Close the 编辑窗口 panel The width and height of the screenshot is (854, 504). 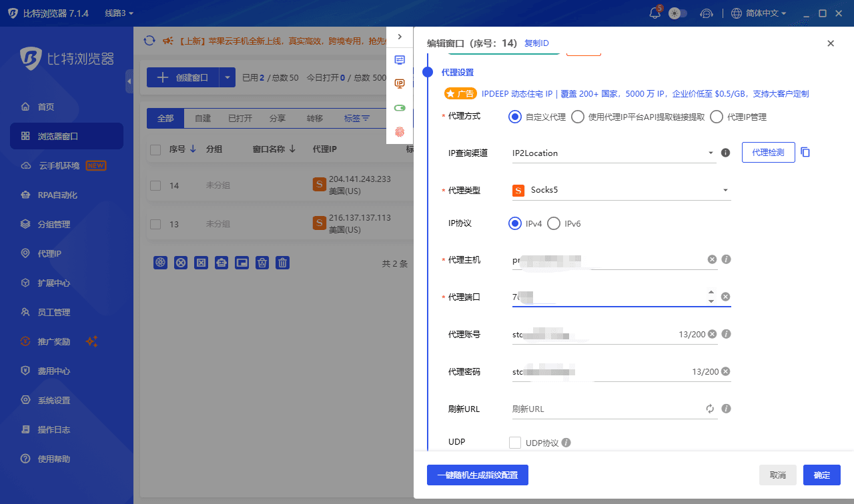click(x=831, y=43)
